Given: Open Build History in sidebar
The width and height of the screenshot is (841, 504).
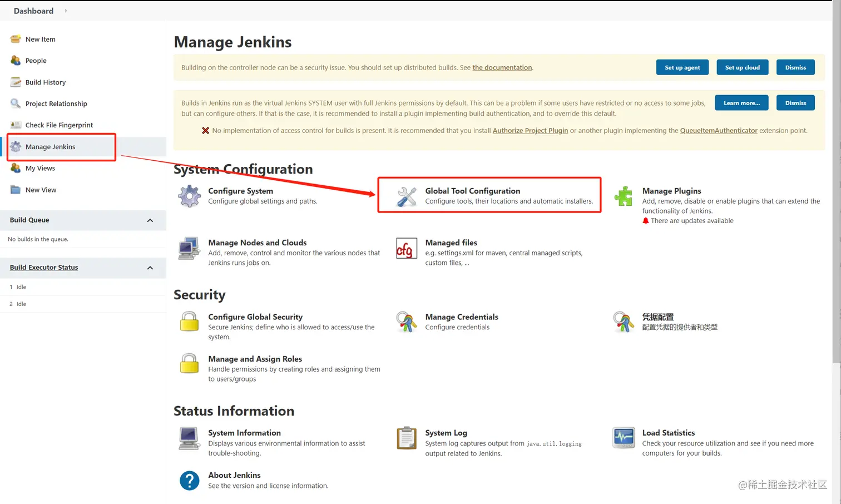Looking at the screenshot, I should (x=46, y=82).
